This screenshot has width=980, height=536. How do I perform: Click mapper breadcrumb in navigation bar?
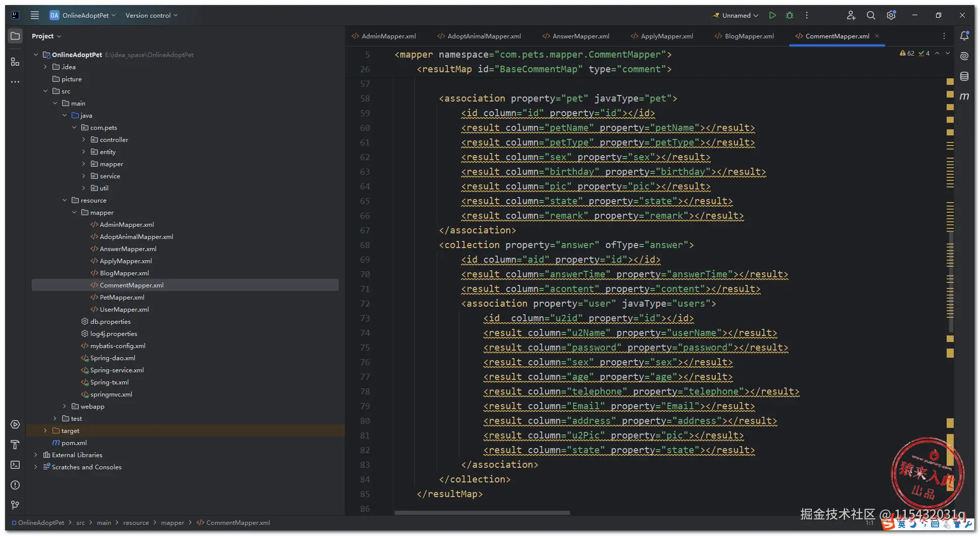click(173, 522)
